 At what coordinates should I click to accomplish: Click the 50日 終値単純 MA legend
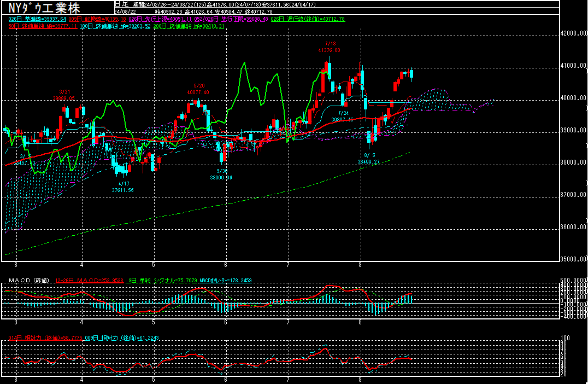click(x=43, y=26)
